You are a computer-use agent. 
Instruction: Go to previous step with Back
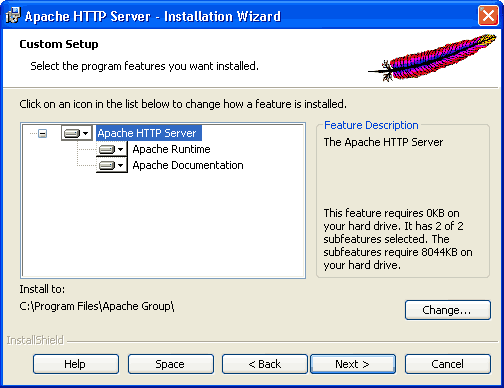click(265, 364)
